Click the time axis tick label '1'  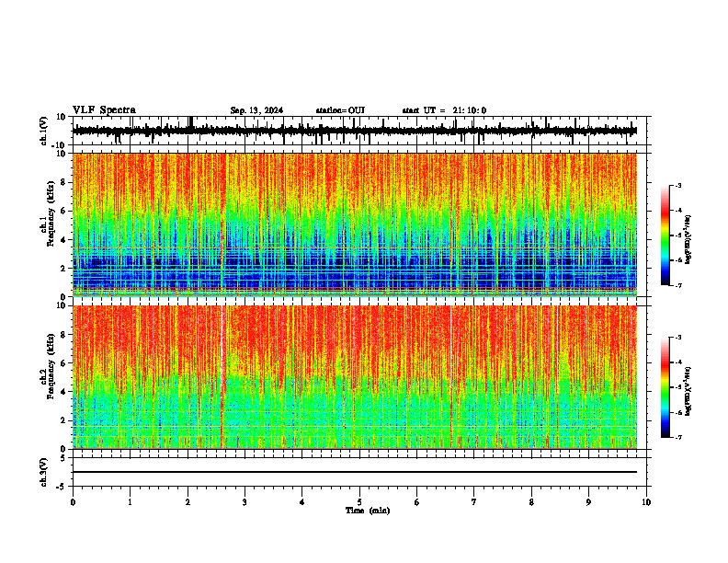click(x=130, y=502)
